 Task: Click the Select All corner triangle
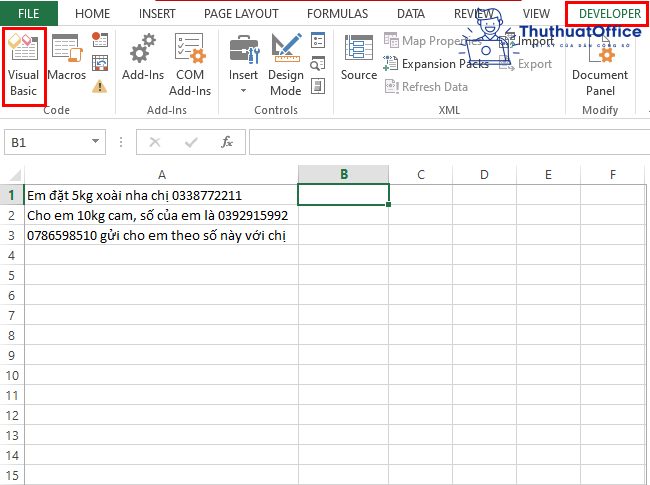pos(15,175)
